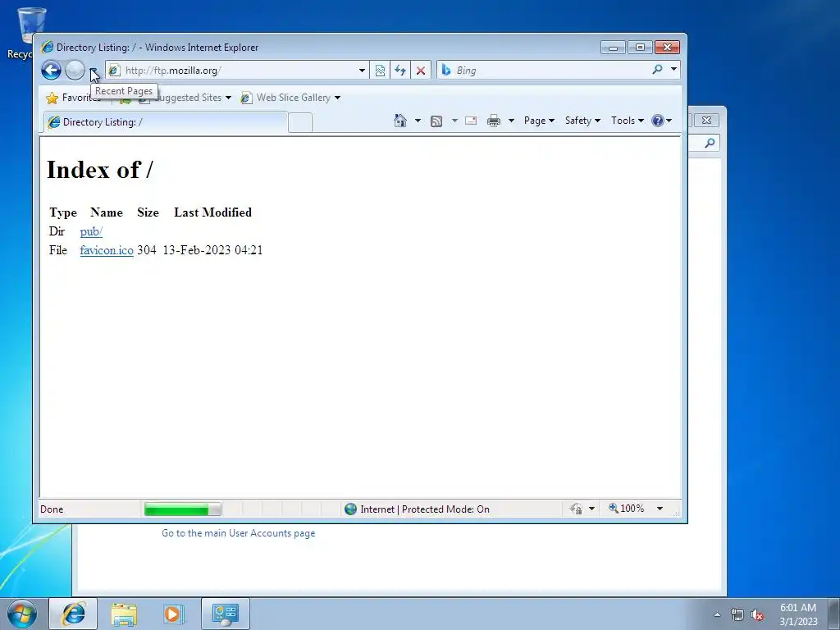Image resolution: width=840 pixels, height=630 pixels.
Task: Open the search provider dropdown arrow
Action: click(x=674, y=70)
